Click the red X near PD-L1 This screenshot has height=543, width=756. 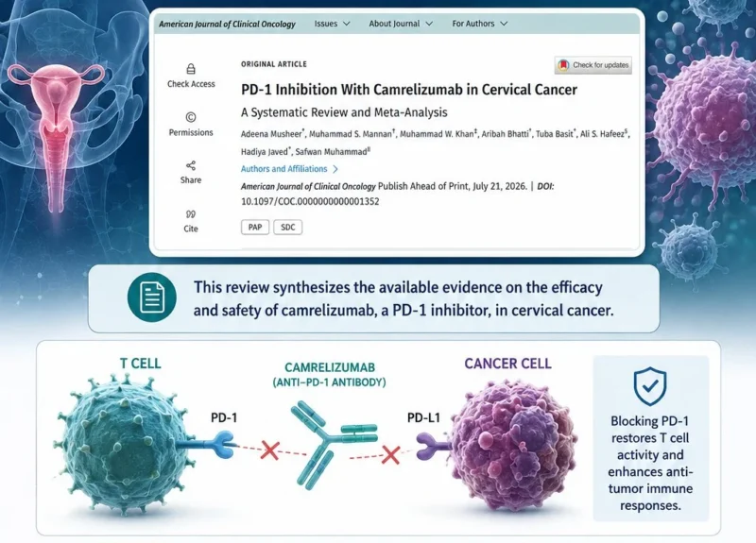tap(390, 454)
